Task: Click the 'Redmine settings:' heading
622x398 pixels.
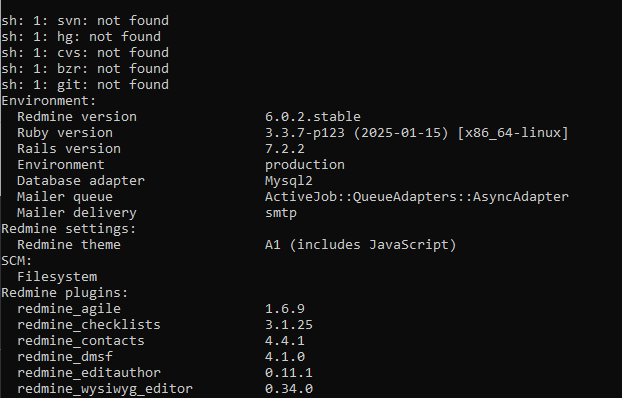Action: pos(69,229)
